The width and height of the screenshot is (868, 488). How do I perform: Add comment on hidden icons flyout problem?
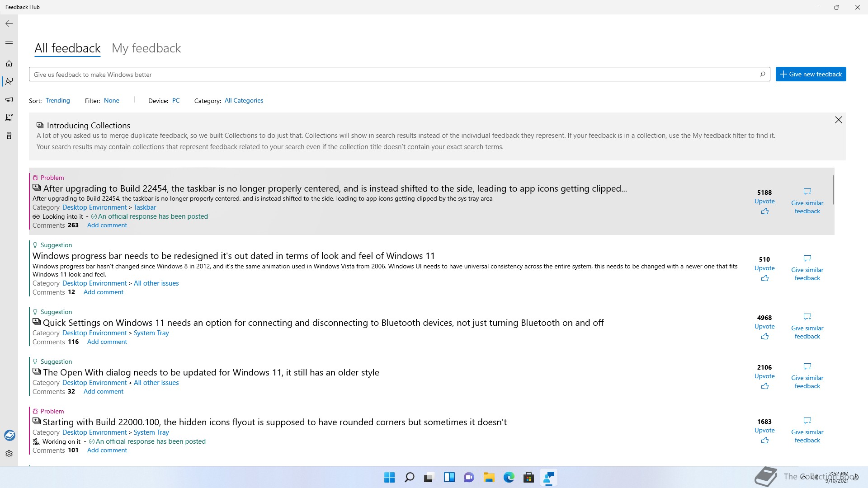click(107, 450)
